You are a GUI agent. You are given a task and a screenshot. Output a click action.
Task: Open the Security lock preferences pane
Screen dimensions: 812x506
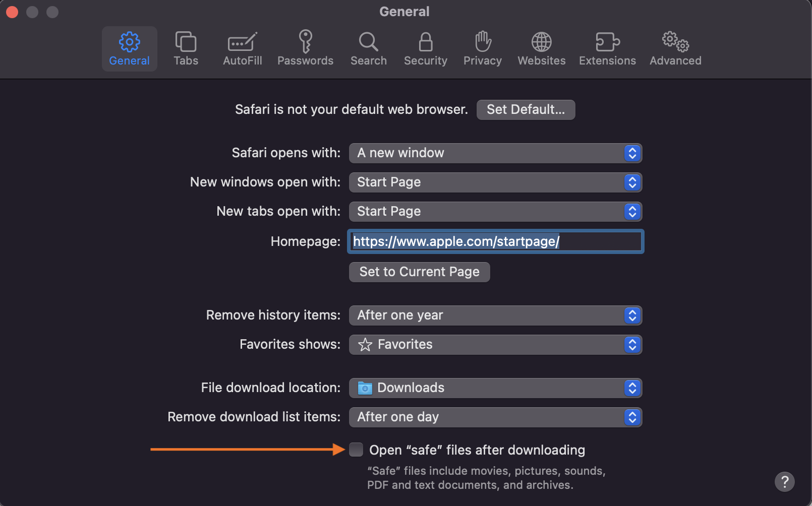click(x=426, y=49)
